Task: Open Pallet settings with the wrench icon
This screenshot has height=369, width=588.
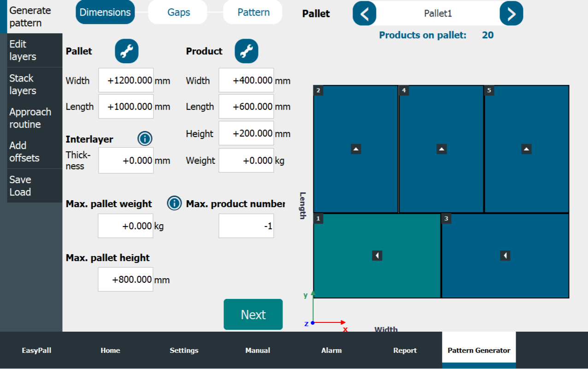Action: [x=126, y=51]
